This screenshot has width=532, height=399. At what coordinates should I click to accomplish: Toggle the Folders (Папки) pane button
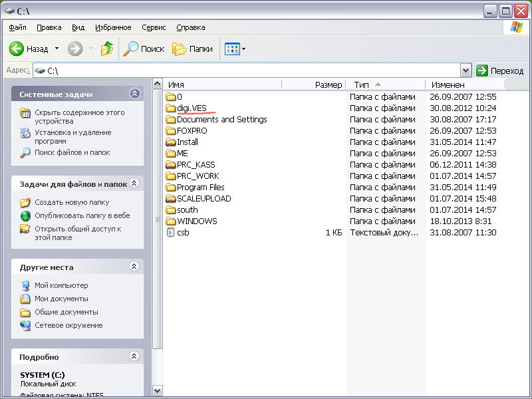(193, 49)
